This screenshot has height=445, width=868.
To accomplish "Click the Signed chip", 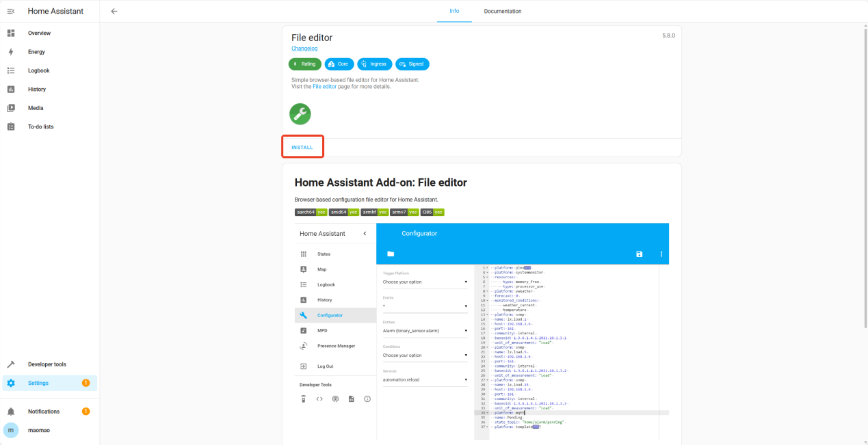I will click(412, 64).
